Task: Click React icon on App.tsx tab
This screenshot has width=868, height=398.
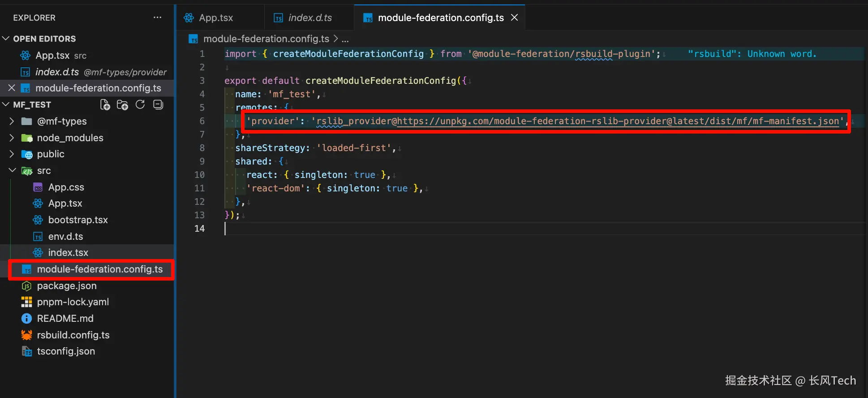Action: coord(189,17)
